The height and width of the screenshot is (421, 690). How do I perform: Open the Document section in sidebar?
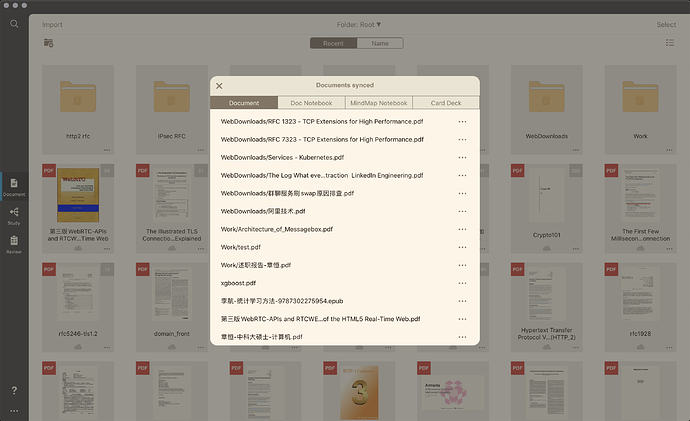pyautogui.click(x=14, y=187)
